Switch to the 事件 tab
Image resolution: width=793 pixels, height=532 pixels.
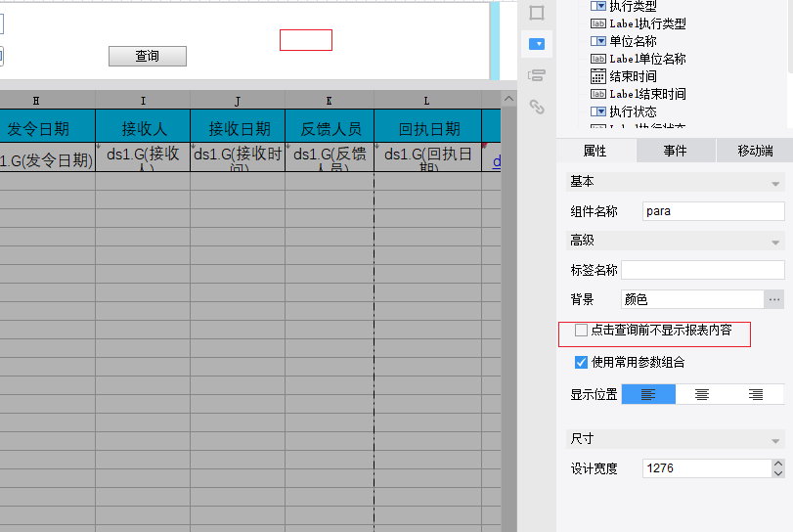[x=675, y=151]
